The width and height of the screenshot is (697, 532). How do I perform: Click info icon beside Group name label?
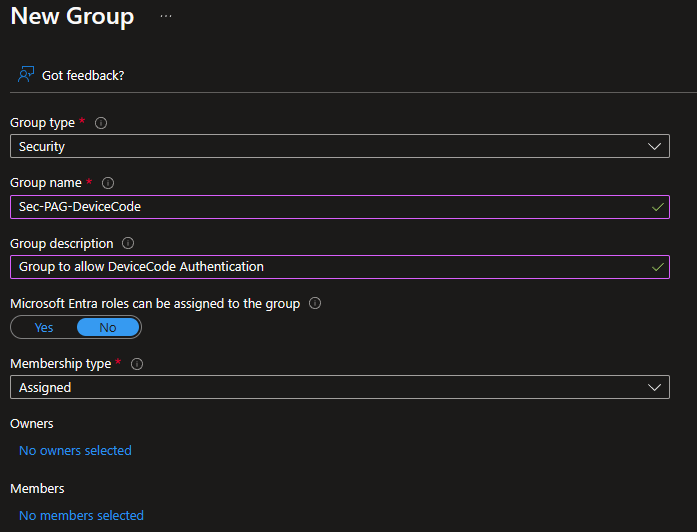tap(108, 183)
